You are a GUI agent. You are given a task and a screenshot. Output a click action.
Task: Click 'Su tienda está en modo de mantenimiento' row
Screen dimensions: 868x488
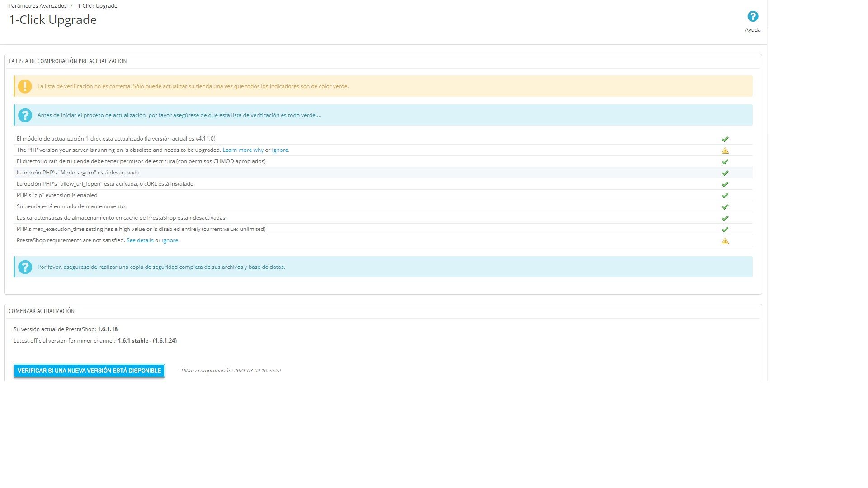coord(383,206)
